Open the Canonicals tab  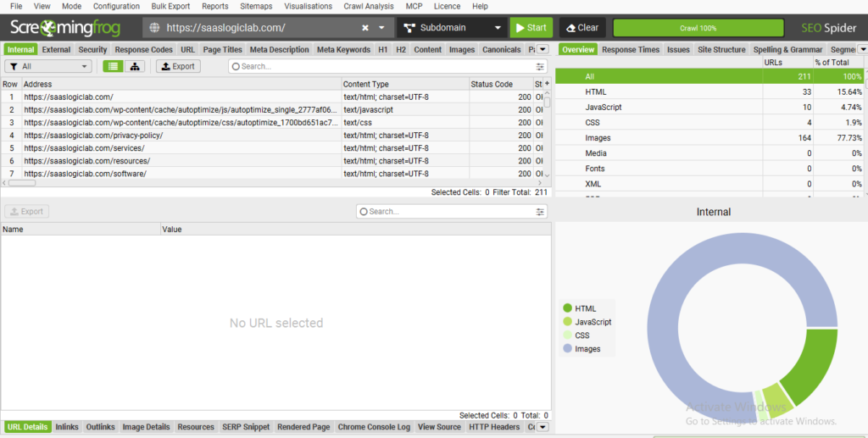501,49
